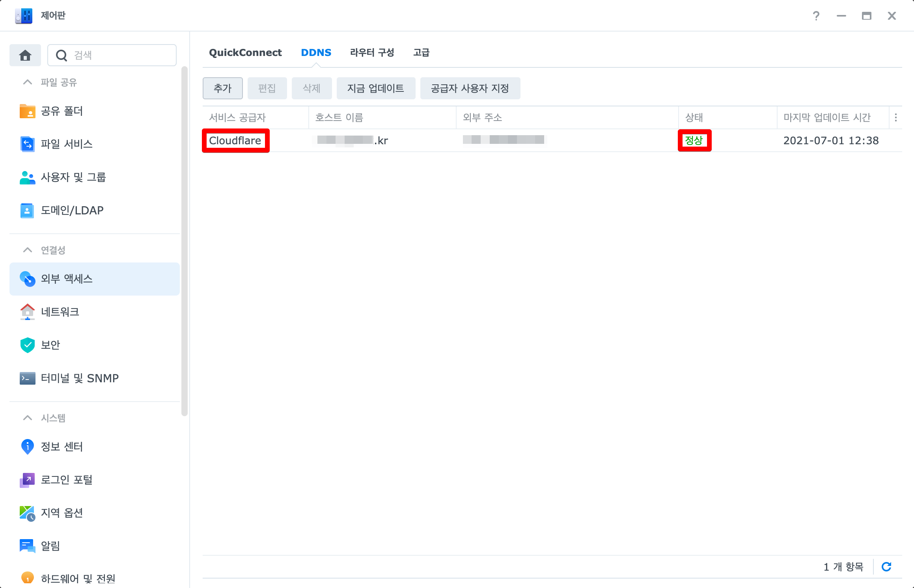914x588 pixels.
Task: Collapse the 연결성 section
Action: [x=28, y=250]
